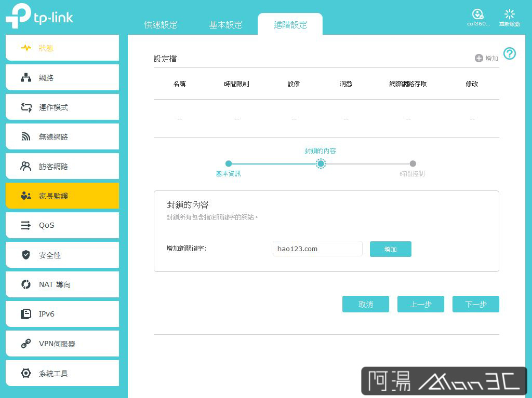Click the 基本資訊 step marker dot
Viewport: 532px width, 398px height.
(229, 164)
